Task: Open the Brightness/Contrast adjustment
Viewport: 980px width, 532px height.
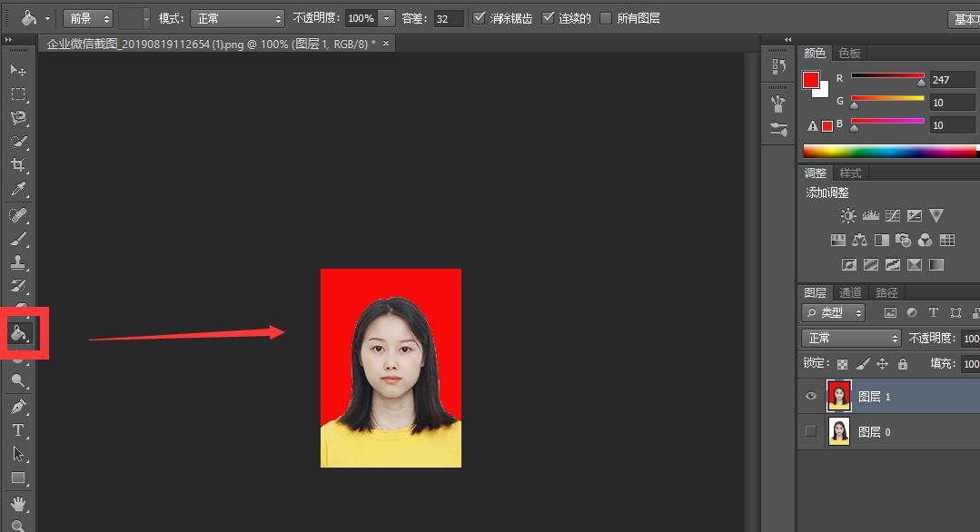Action: pyautogui.click(x=848, y=215)
